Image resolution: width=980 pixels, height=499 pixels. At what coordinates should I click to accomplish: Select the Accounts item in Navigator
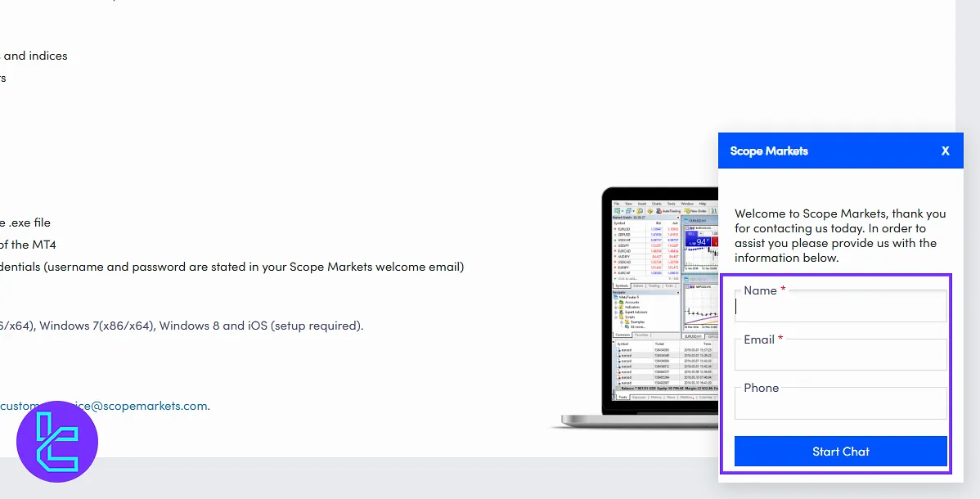coord(631,300)
